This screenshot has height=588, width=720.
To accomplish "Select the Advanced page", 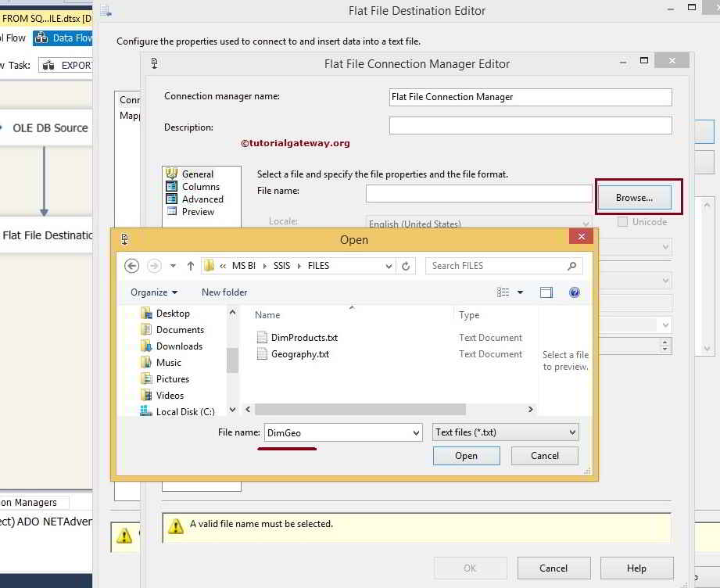I will (x=202, y=199).
